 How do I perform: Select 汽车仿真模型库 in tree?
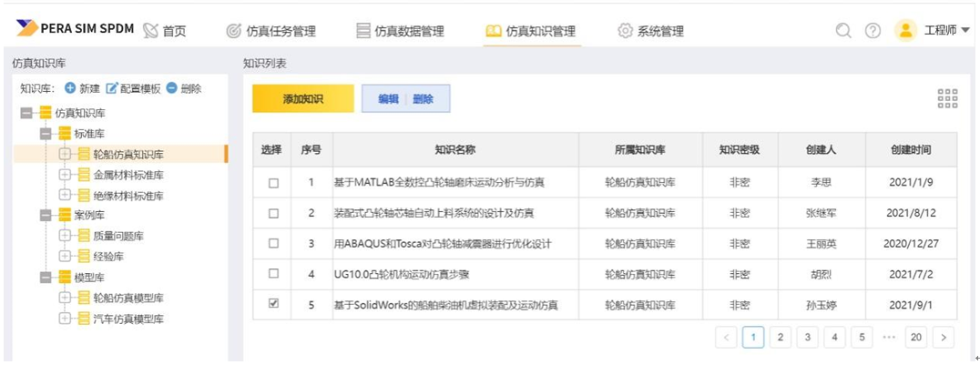pos(128,319)
